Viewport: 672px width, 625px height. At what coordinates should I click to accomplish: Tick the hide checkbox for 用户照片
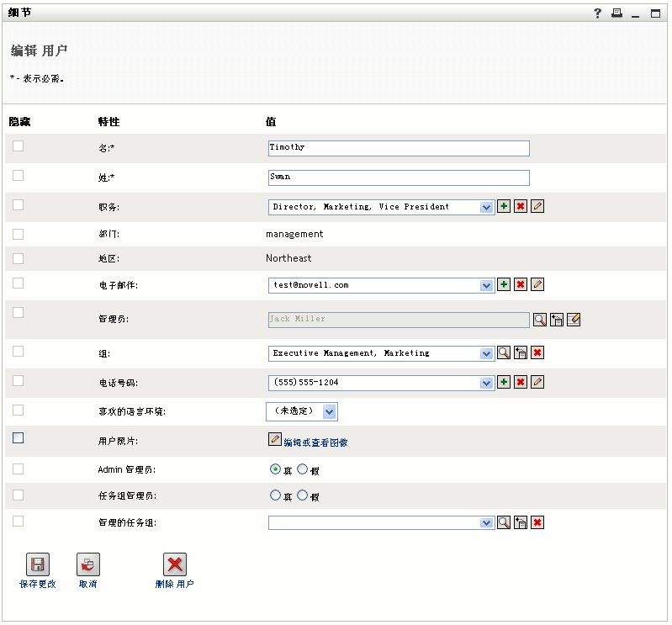(18, 437)
